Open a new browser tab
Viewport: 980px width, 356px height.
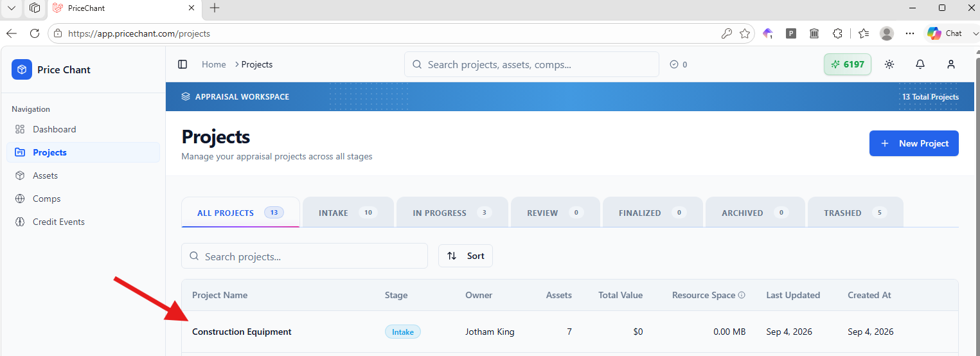tap(215, 8)
